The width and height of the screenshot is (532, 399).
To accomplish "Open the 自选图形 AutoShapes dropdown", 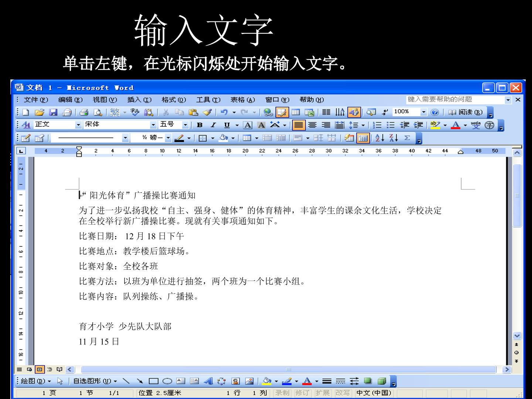I will [x=95, y=381].
